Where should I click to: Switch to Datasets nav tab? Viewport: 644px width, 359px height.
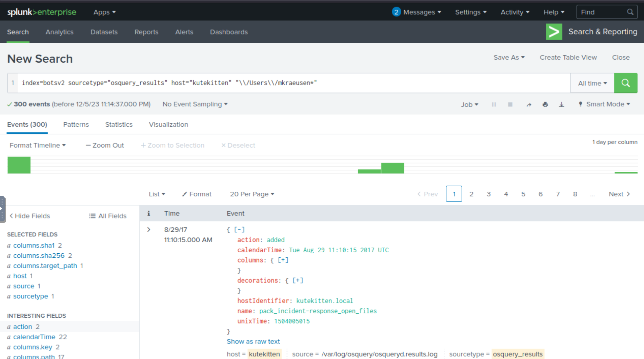point(104,32)
